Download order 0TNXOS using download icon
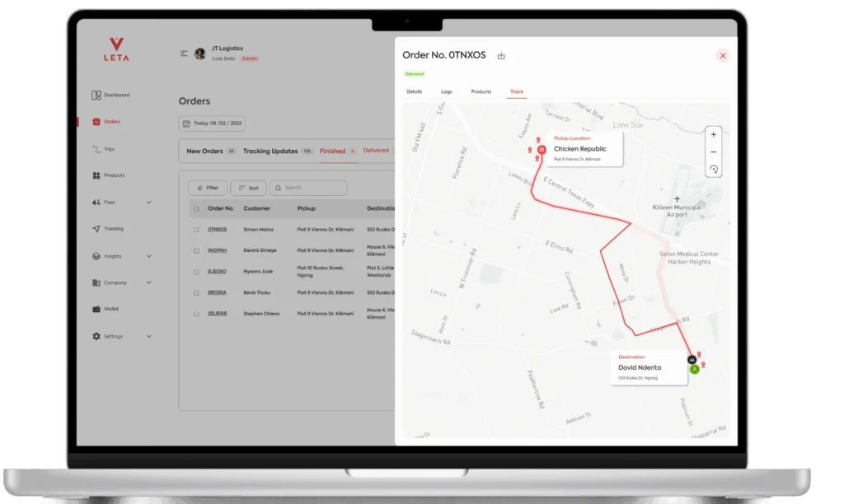The height and width of the screenshot is (504, 844). coord(501,56)
